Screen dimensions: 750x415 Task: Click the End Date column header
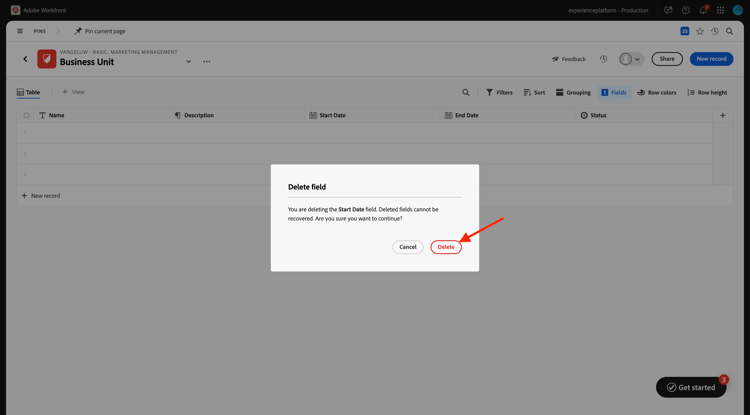pos(508,115)
